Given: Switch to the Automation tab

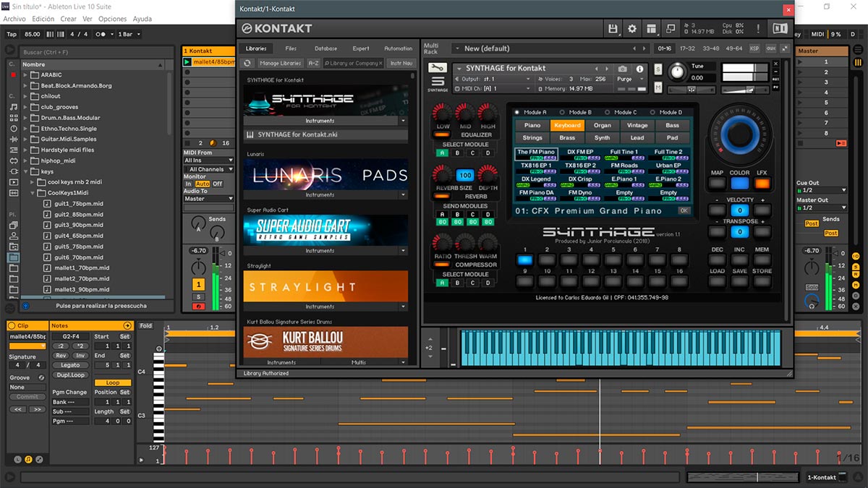Looking at the screenshot, I should pos(398,48).
